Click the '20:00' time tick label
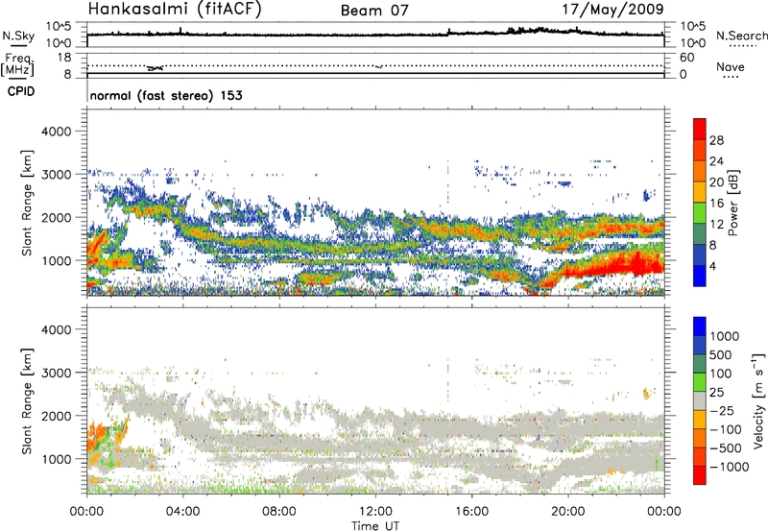 (x=568, y=512)
